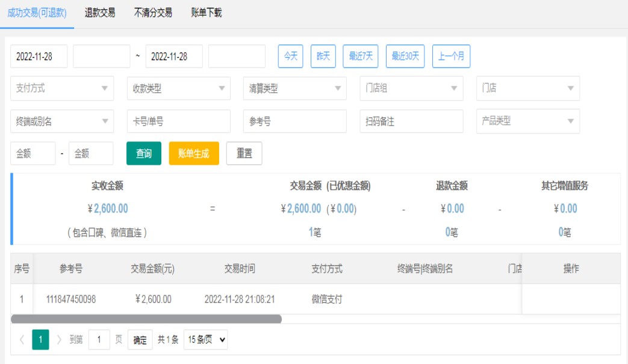
Task: Focus the 扫码备注 text field
Action: (411, 122)
